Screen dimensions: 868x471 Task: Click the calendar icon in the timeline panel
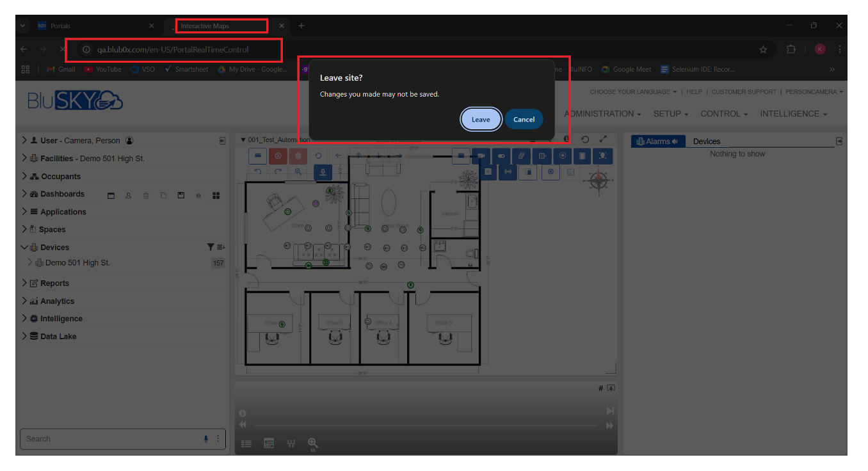tap(268, 442)
